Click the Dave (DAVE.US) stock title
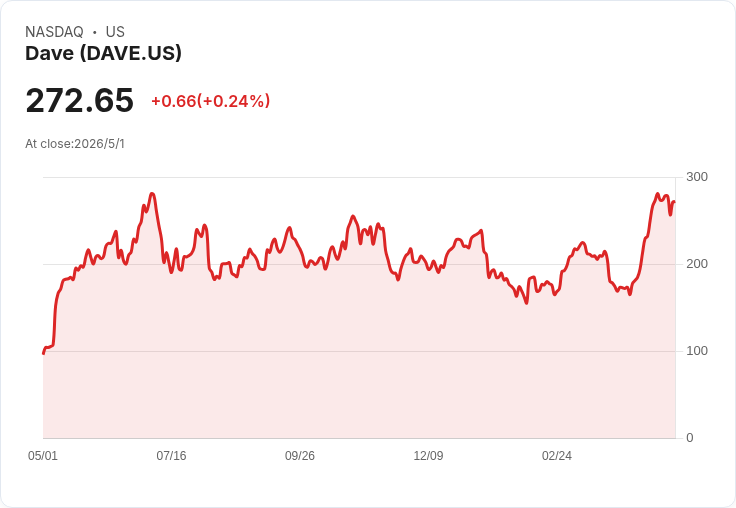The image size is (736, 508). (x=103, y=53)
